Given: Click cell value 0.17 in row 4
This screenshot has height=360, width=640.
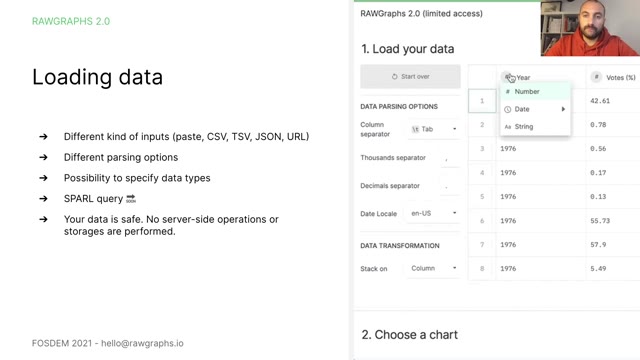Looking at the screenshot, I should pos(598,173).
